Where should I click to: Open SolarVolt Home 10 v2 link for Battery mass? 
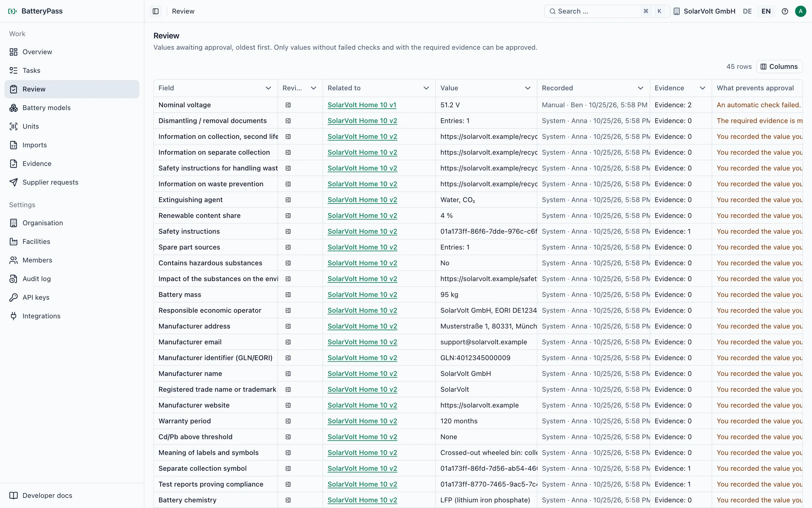click(x=362, y=295)
